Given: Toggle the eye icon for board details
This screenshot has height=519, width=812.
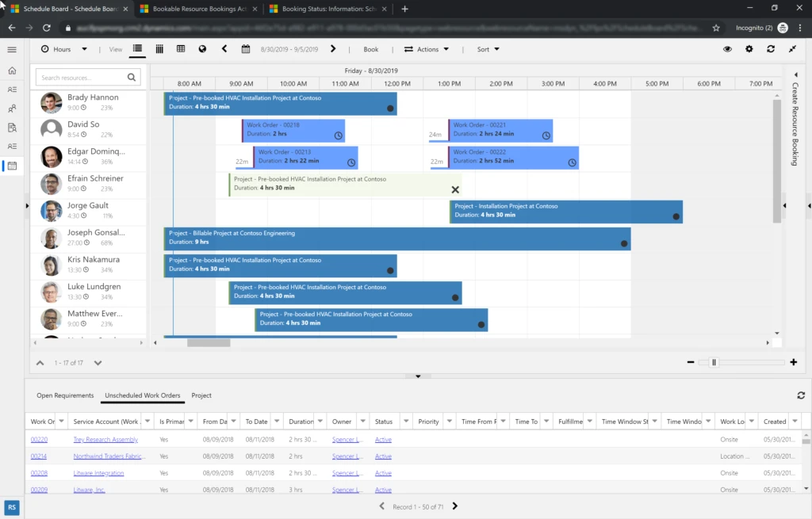Looking at the screenshot, I should click(x=727, y=49).
